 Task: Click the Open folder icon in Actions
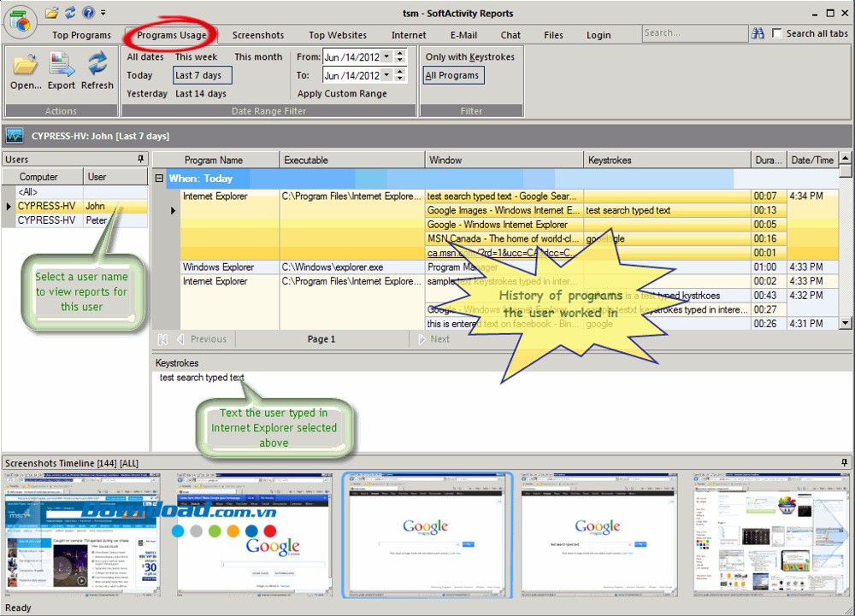pos(26,65)
